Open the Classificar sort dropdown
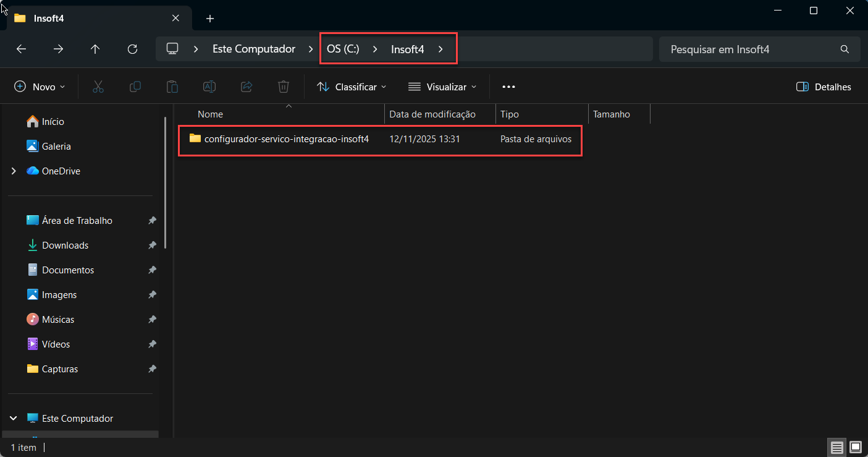 (351, 87)
